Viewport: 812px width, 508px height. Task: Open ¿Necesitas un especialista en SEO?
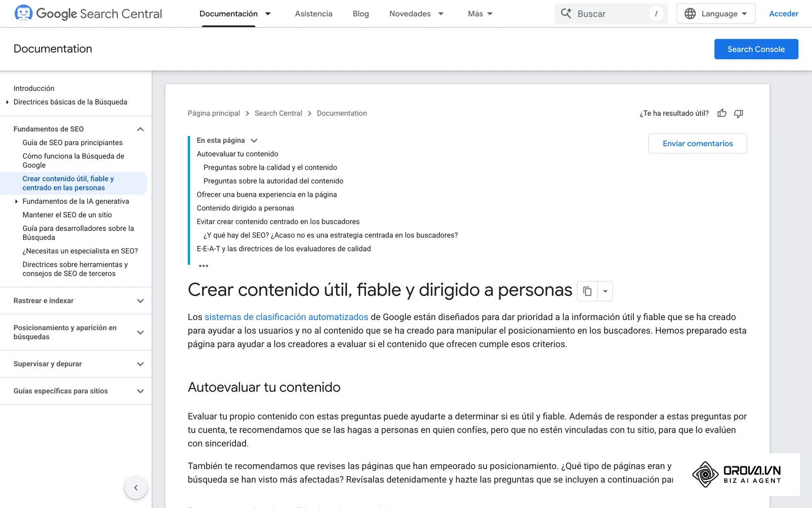tap(80, 251)
